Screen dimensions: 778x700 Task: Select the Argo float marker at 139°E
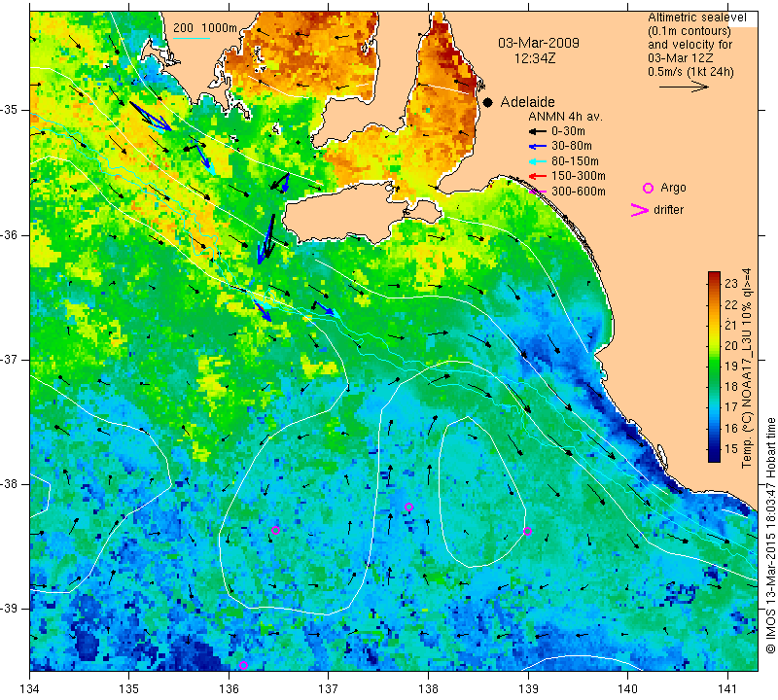pyautogui.click(x=527, y=532)
